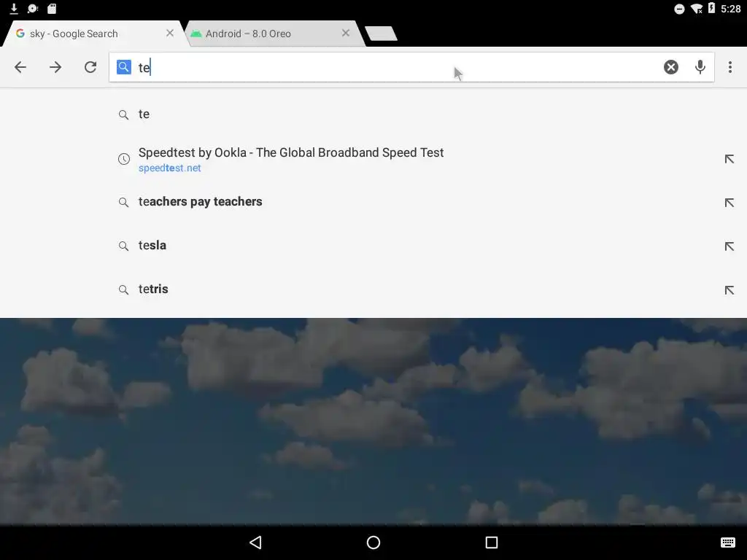Image resolution: width=747 pixels, height=560 pixels.
Task: Open Chrome's three-dot menu
Action: click(x=729, y=67)
